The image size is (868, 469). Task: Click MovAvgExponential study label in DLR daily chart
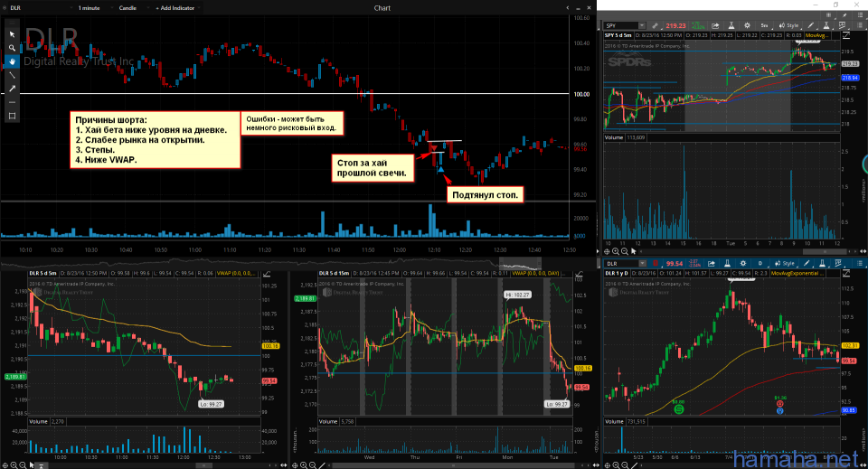click(x=797, y=273)
